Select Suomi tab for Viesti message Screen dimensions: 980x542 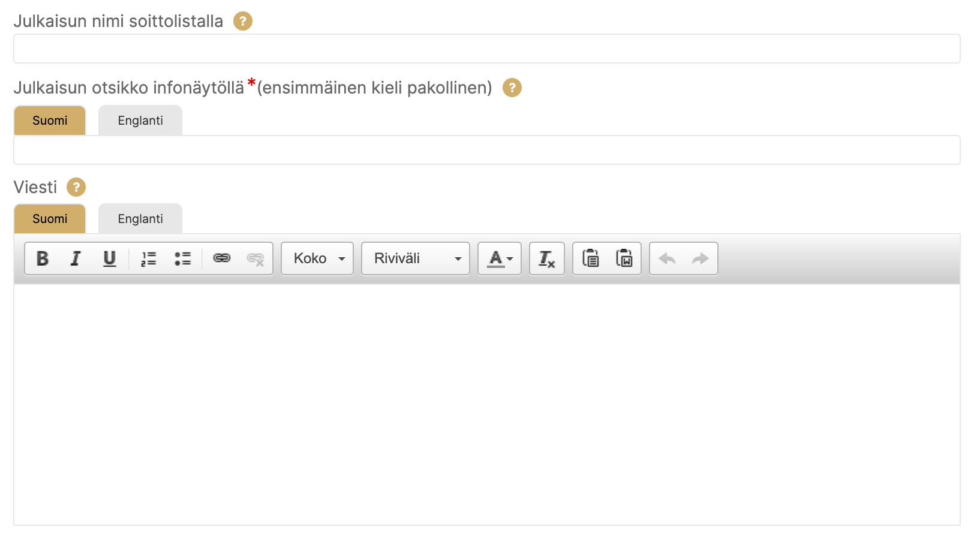click(x=50, y=219)
